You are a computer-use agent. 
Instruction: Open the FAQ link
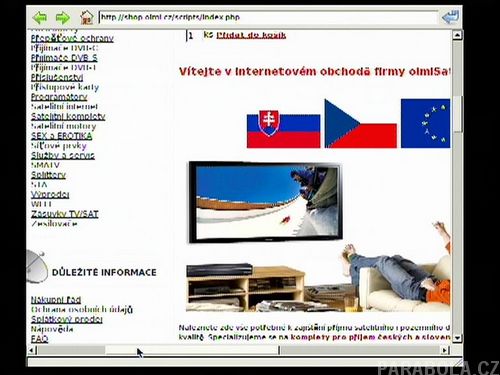(x=40, y=339)
